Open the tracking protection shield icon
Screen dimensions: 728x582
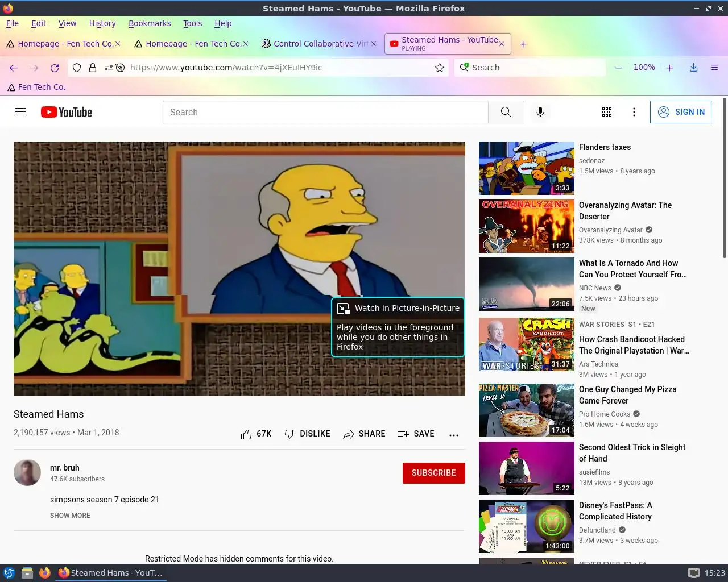[77, 68]
